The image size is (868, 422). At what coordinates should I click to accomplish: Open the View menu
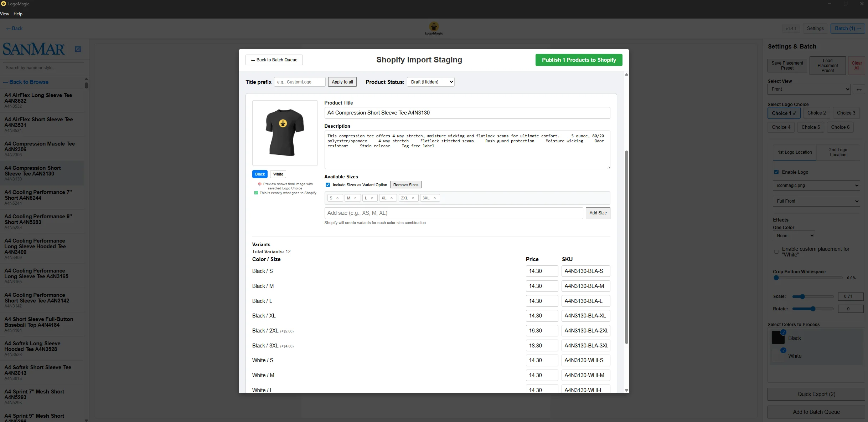(x=5, y=14)
